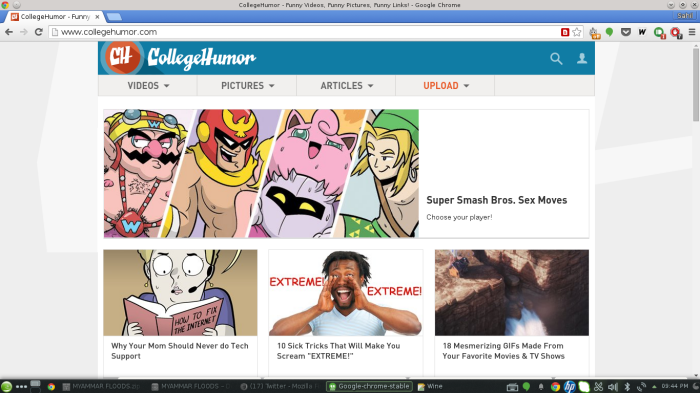Viewport: 700px width, 393px height.
Task: Switch to Google-chrome-stable taskbar item
Action: [369, 386]
